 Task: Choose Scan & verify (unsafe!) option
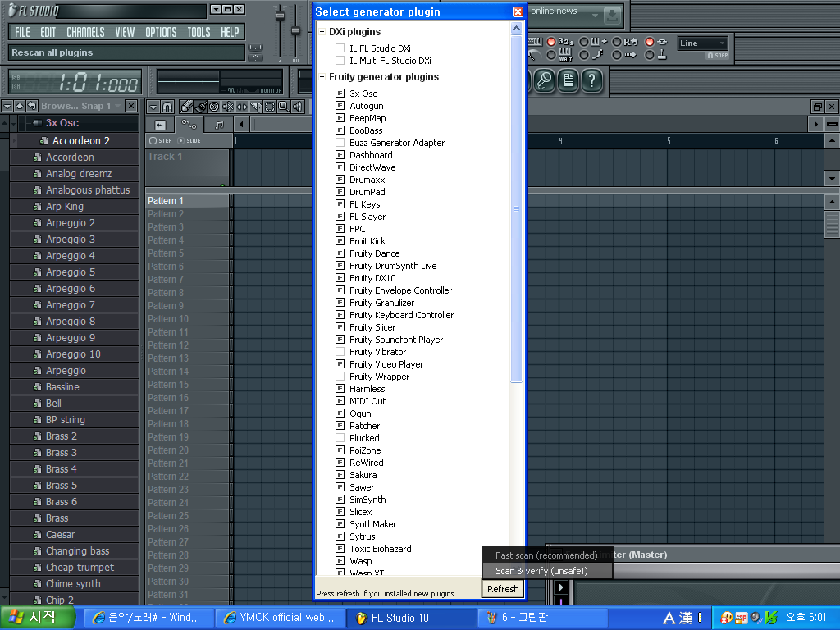click(x=547, y=571)
